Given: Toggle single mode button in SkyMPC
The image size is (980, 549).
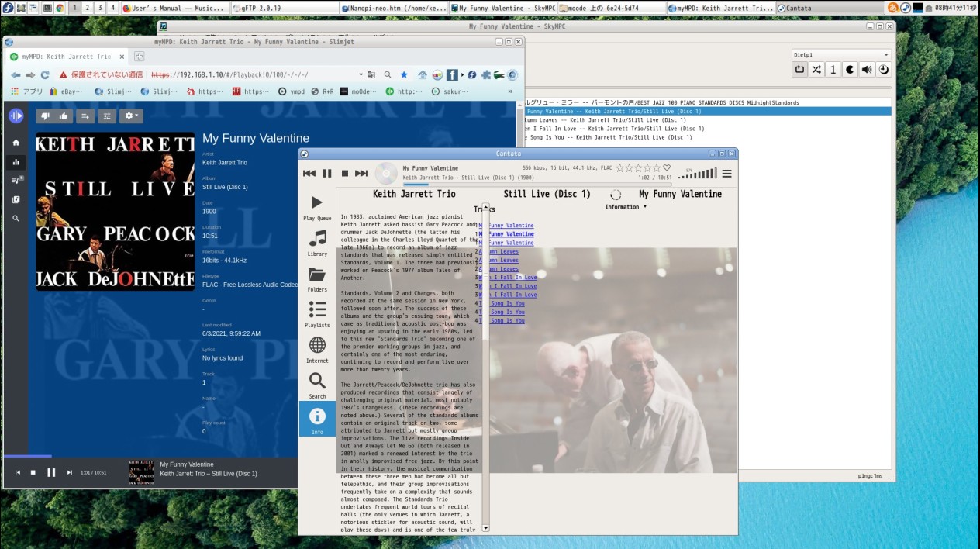Looking at the screenshot, I should (x=833, y=70).
